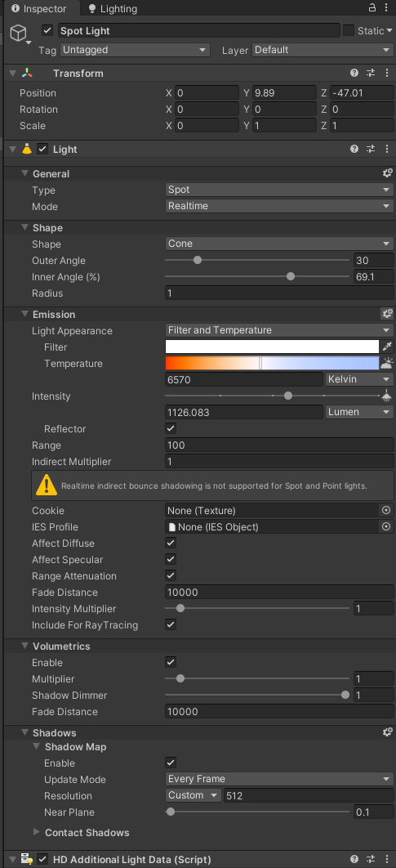Uncheck the Reflector checkbox
Viewport: 396px width, 868px height.
coord(171,428)
